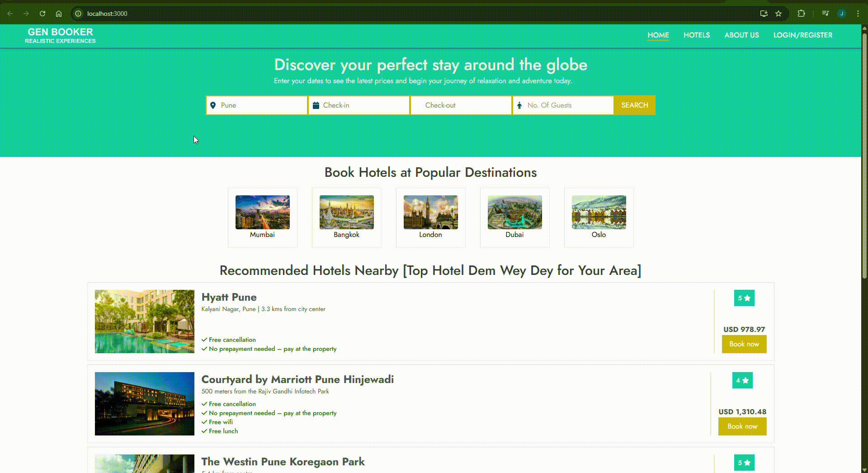868x473 pixels.
Task: Open the Check-out date field
Action: tap(461, 105)
